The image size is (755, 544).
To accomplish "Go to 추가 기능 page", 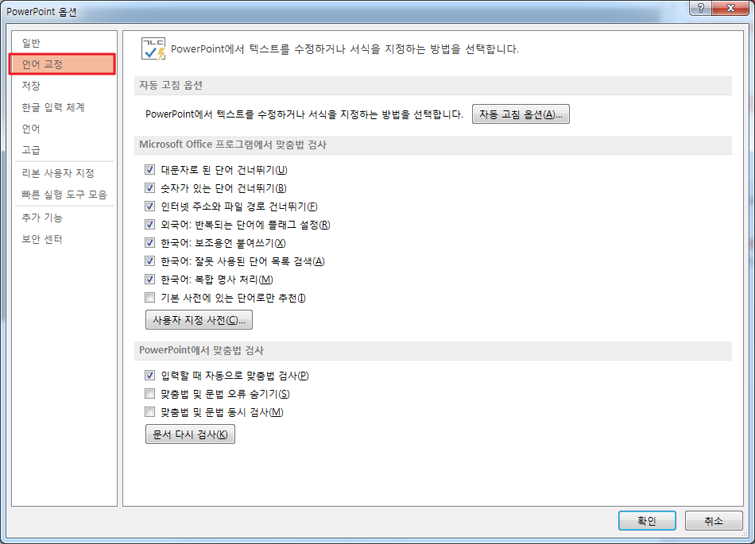I will 42,217.
